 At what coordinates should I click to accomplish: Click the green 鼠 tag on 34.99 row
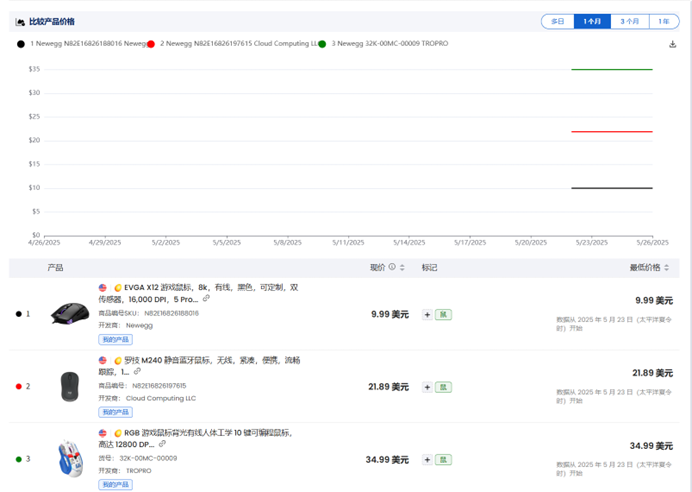444,460
